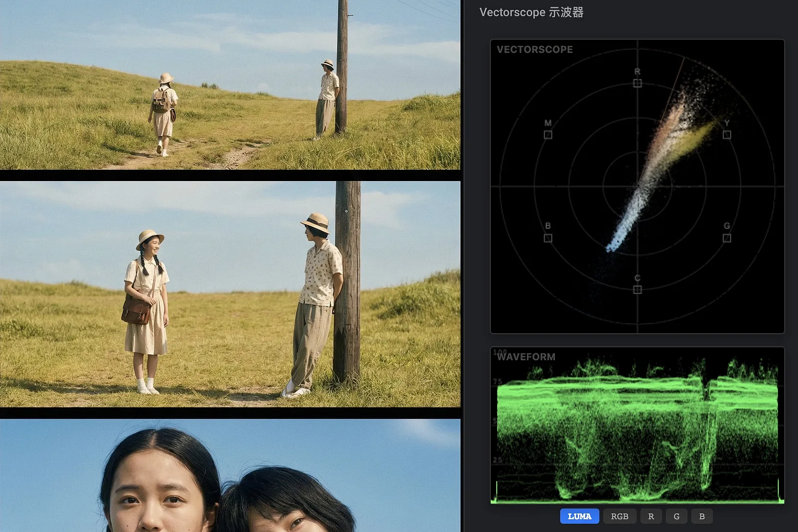
Task: Click the red (R) target box on vectorscope
Action: tap(637, 83)
